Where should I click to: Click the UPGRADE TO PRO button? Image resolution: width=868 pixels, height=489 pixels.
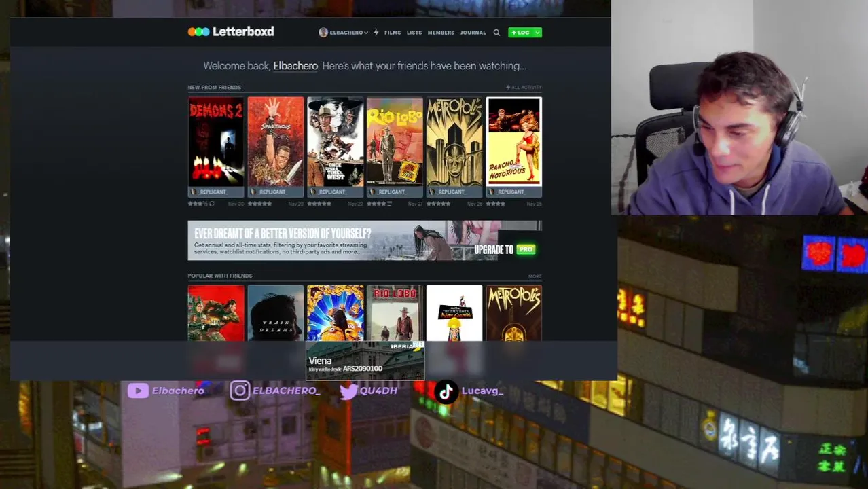coord(505,249)
